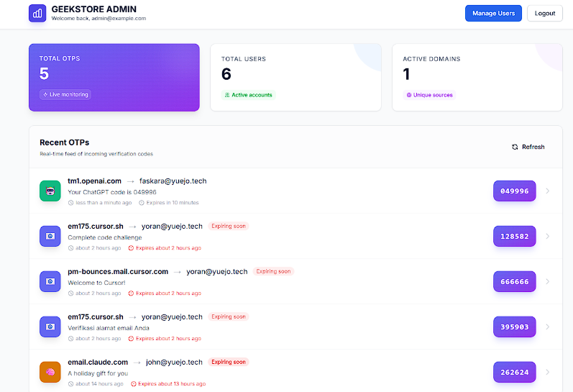The width and height of the screenshot is (573, 392).
Task: Expand the chevron next to code 128582
Action: tap(547, 236)
